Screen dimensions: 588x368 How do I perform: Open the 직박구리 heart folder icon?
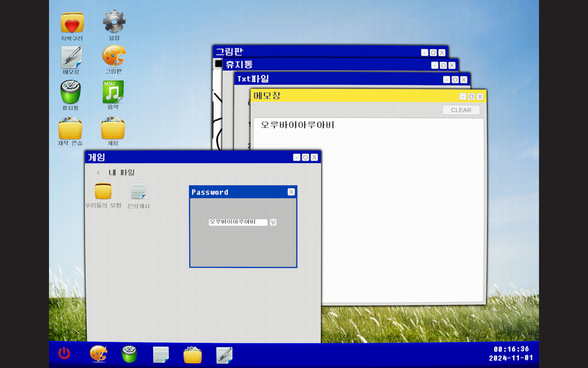(72, 23)
